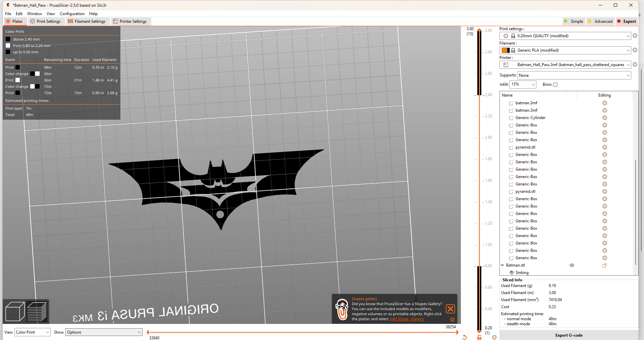The image size is (644, 340).
Task: Toggle the 'above 2.40 mm' color print checkbox
Action: click(8, 39)
